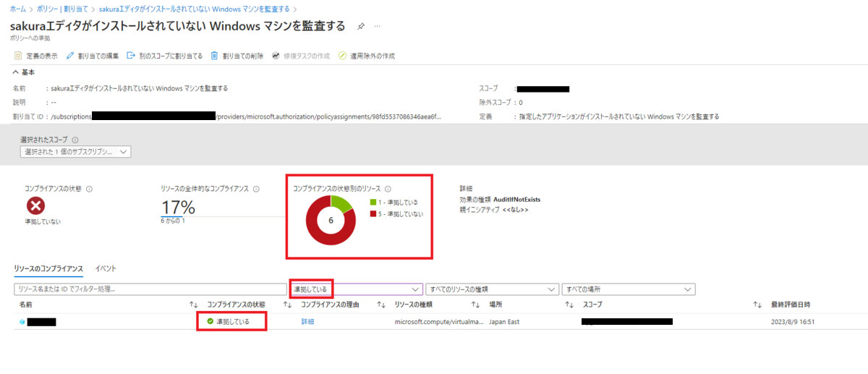The width and height of the screenshot is (868, 374).
Task: Open the 選択されたスコープ subscription dropdown
Action: [75, 152]
